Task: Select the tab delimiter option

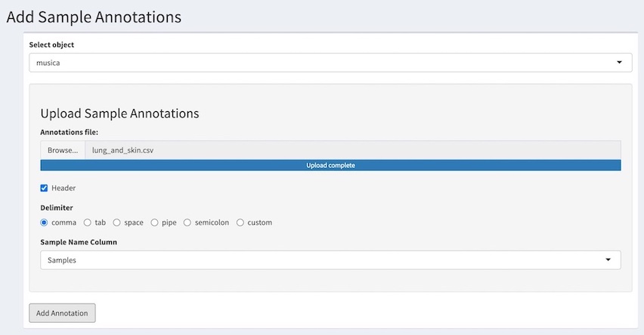Action: pos(88,222)
